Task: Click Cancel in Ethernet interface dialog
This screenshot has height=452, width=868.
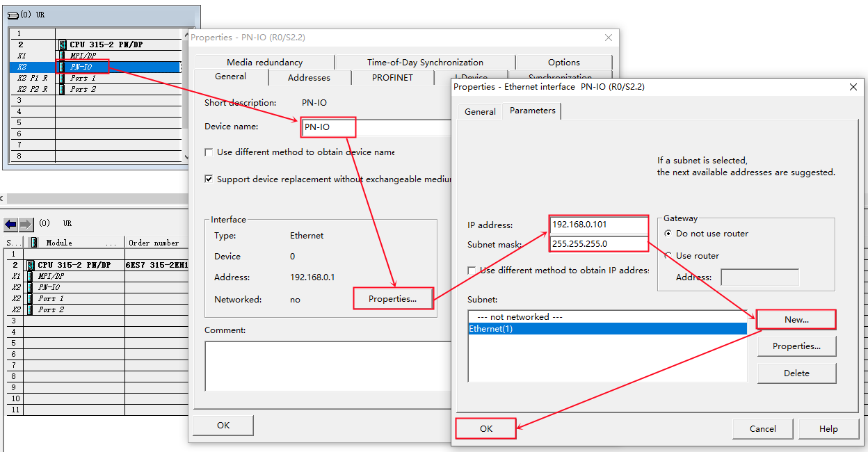Action: click(x=762, y=429)
